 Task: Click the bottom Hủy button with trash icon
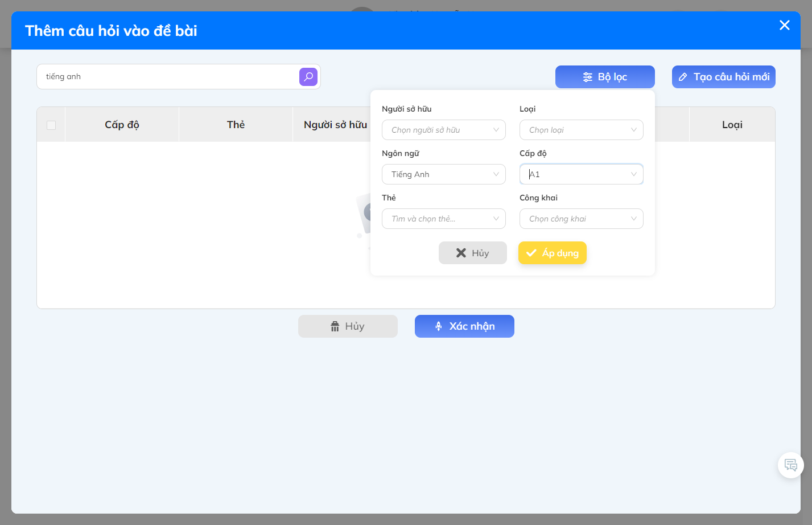(348, 326)
